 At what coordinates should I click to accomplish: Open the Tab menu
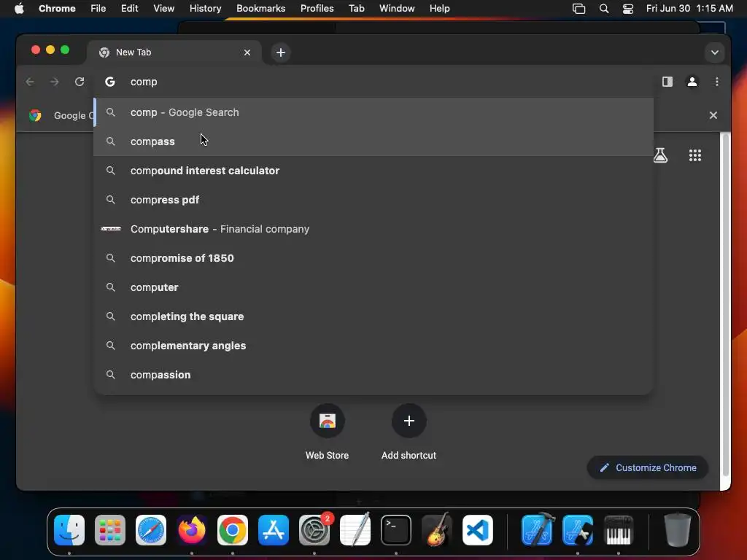[x=356, y=9]
